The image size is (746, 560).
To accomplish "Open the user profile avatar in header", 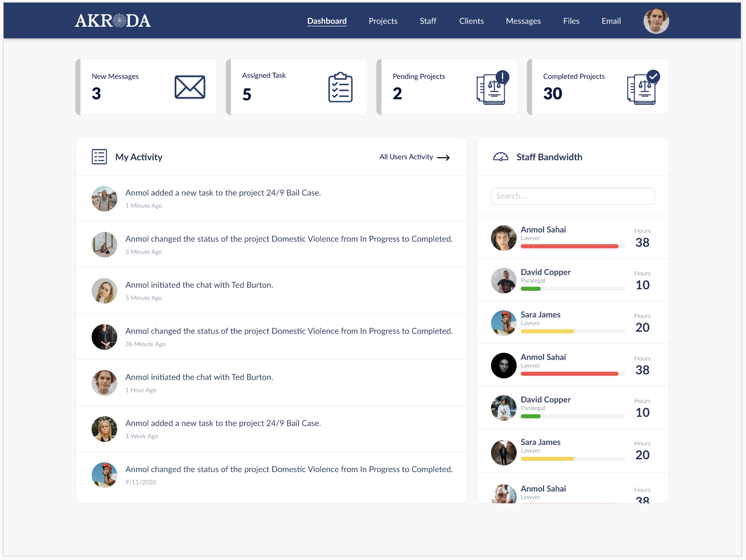I will point(656,21).
